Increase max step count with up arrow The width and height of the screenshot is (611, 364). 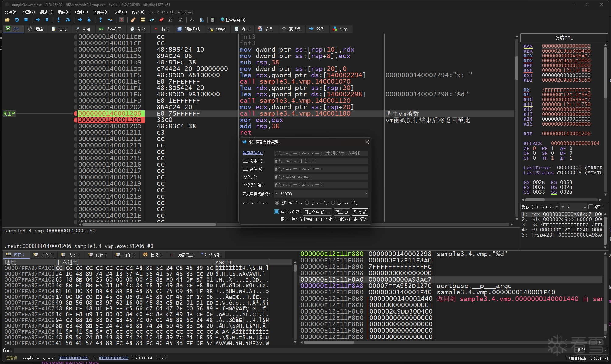pos(366,194)
